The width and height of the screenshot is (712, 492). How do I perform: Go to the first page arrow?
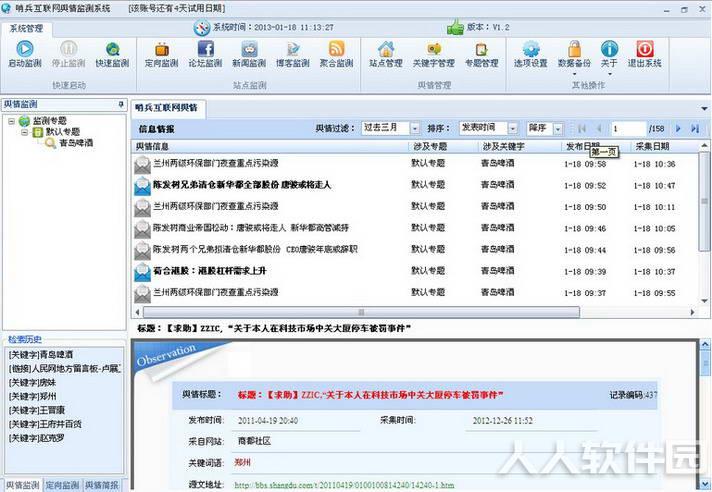(x=582, y=129)
